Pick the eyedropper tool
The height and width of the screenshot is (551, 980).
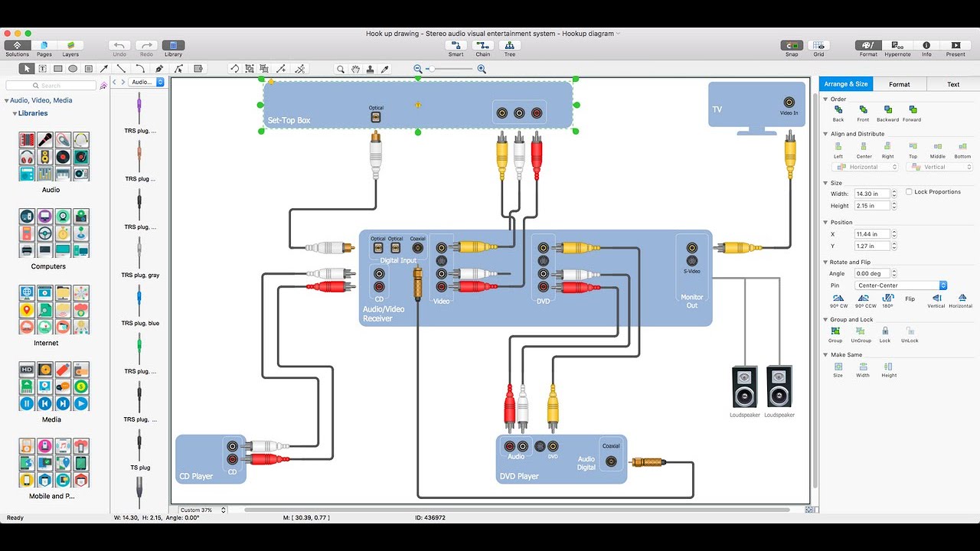385,69
